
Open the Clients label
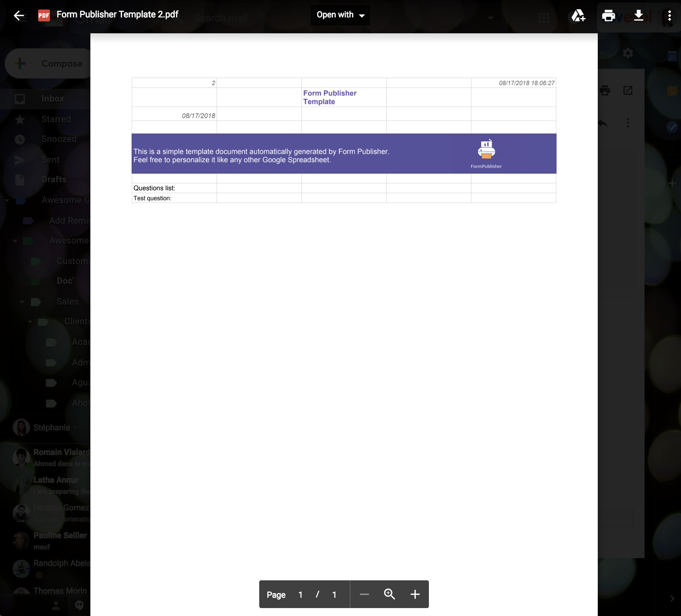[x=77, y=321]
